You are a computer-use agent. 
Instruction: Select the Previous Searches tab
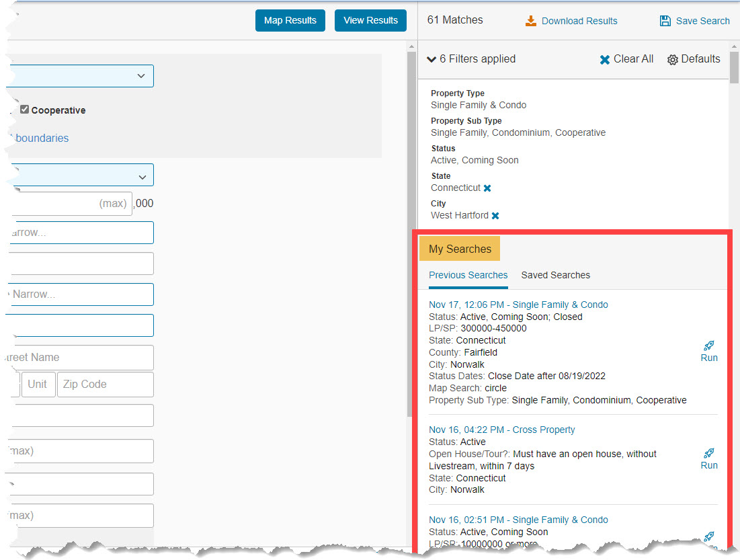468,275
